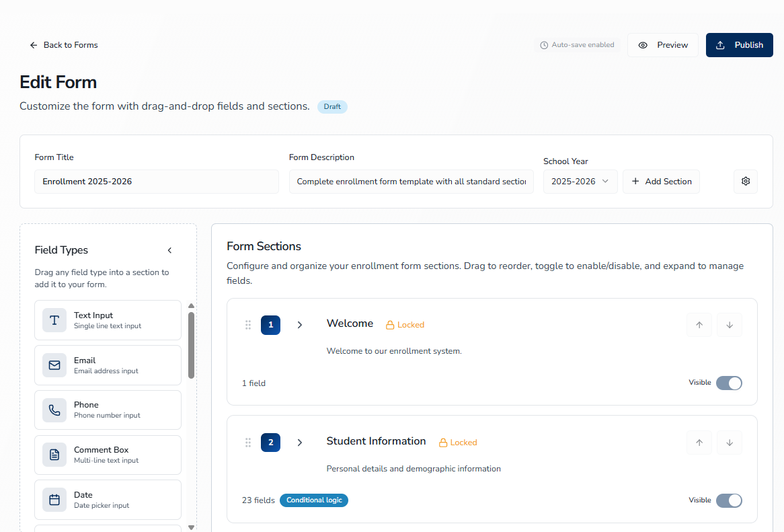Click the Edit Form heading
Viewport: 784px width, 532px height.
click(58, 83)
